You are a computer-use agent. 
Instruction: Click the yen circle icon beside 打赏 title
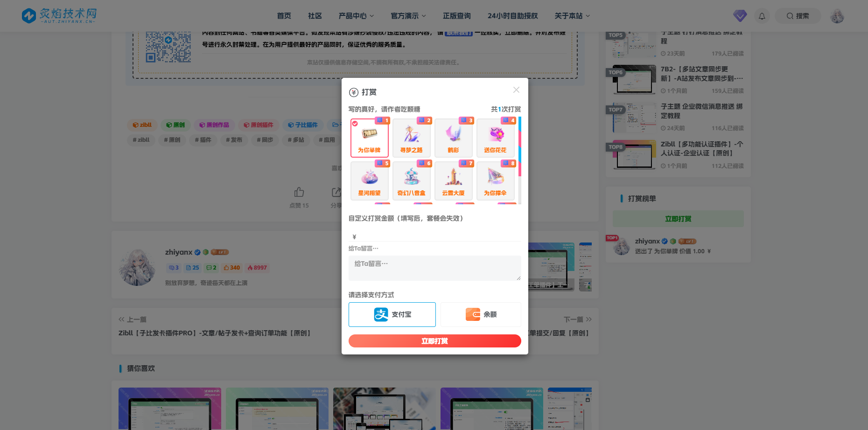coord(354,92)
